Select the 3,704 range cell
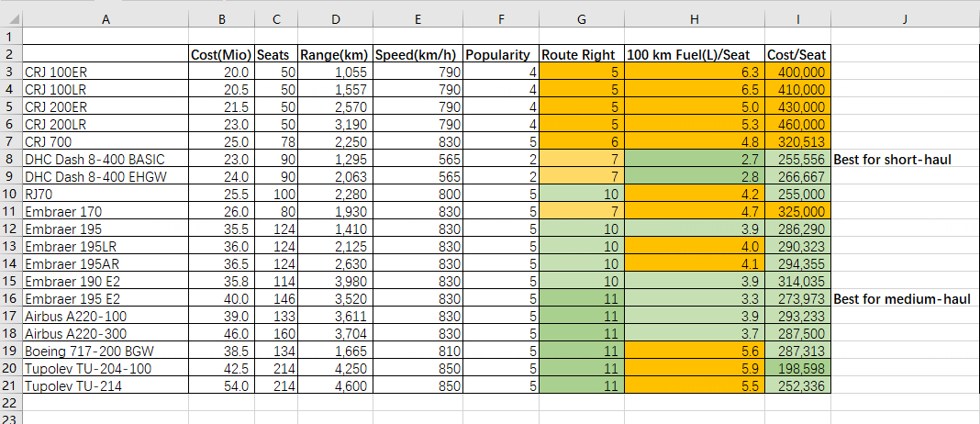The height and width of the screenshot is (424, 980). (x=336, y=334)
